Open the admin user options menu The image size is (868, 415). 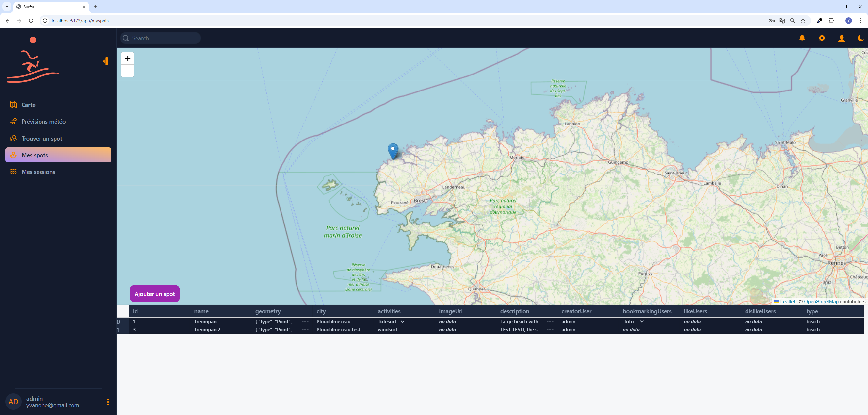[108, 402]
